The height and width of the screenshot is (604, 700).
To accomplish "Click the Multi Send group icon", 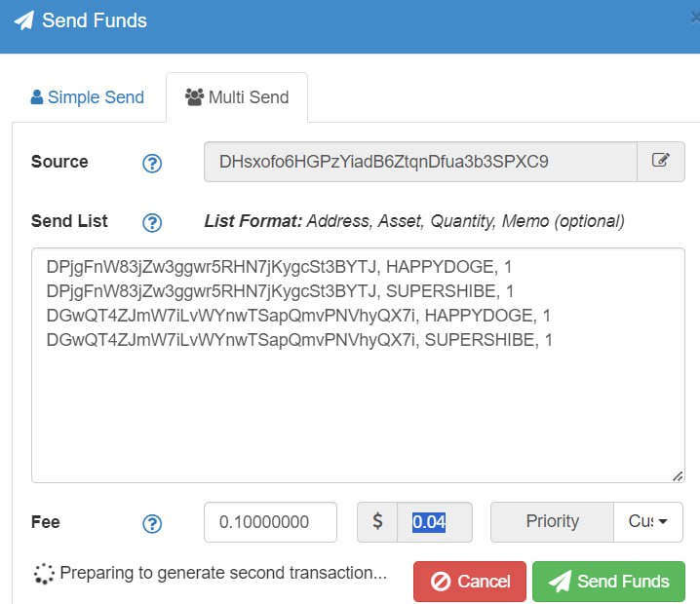I will click(x=194, y=96).
